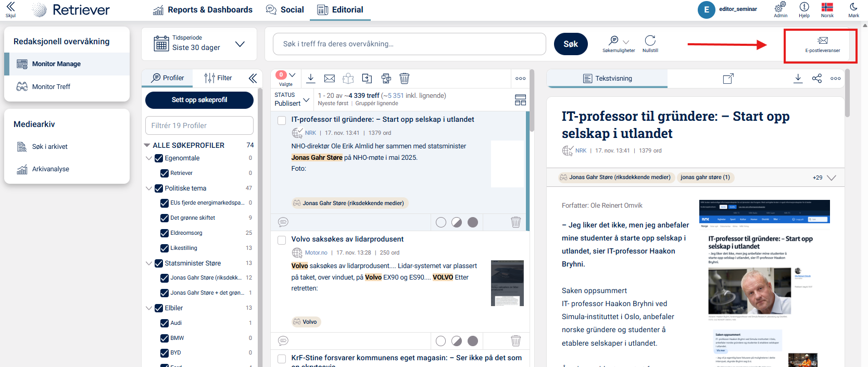The image size is (868, 367).
Task: Focus the Filtrér 19 Profiler field
Action: pyautogui.click(x=199, y=125)
